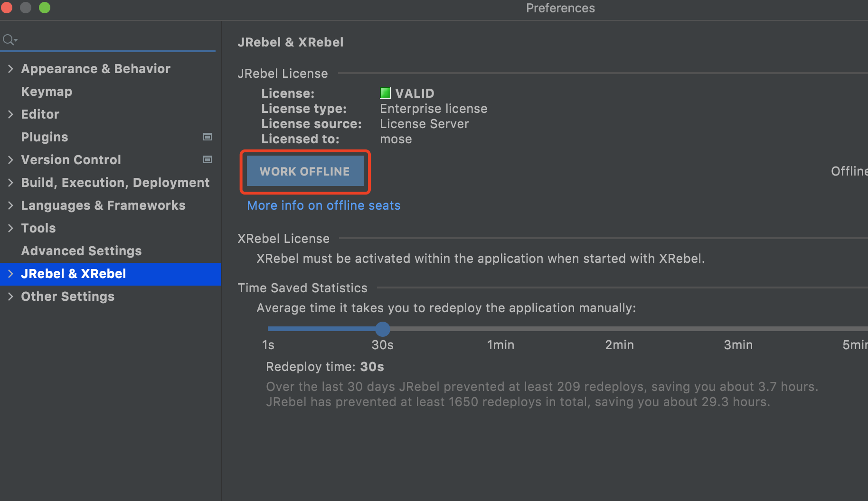Set the redeploy slider to 2min

pyautogui.click(x=620, y=329)
